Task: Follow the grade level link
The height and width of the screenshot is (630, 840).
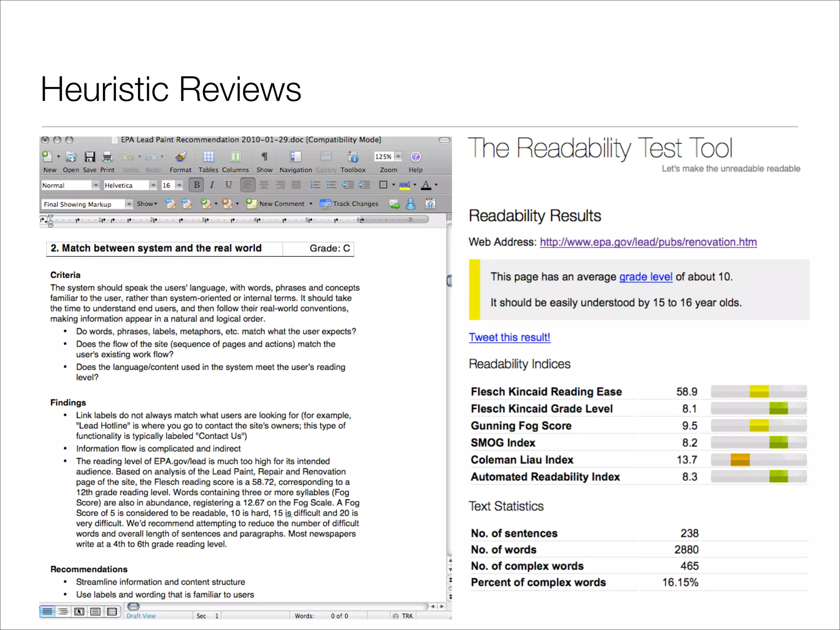Action: pyautogui.click(x=646, y=277)
